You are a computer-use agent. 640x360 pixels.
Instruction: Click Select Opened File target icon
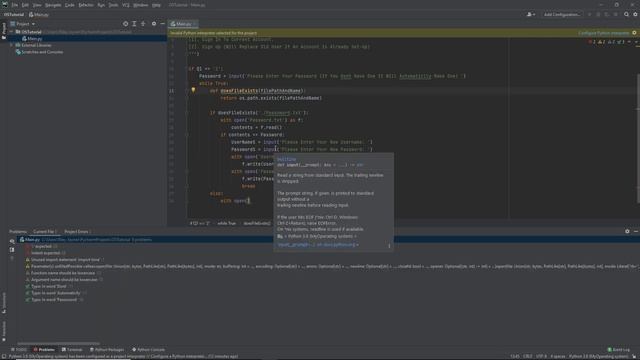[125, 24]
